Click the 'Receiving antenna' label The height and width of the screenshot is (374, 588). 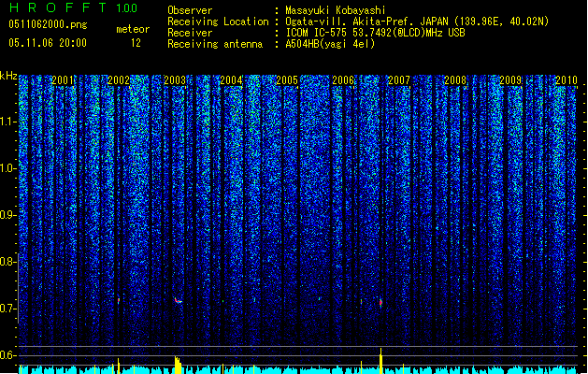[215, 44]
